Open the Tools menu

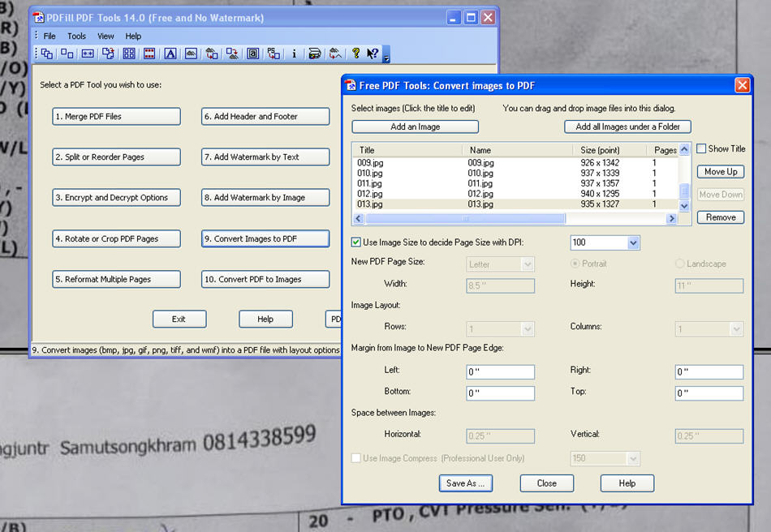click(76, 36)
